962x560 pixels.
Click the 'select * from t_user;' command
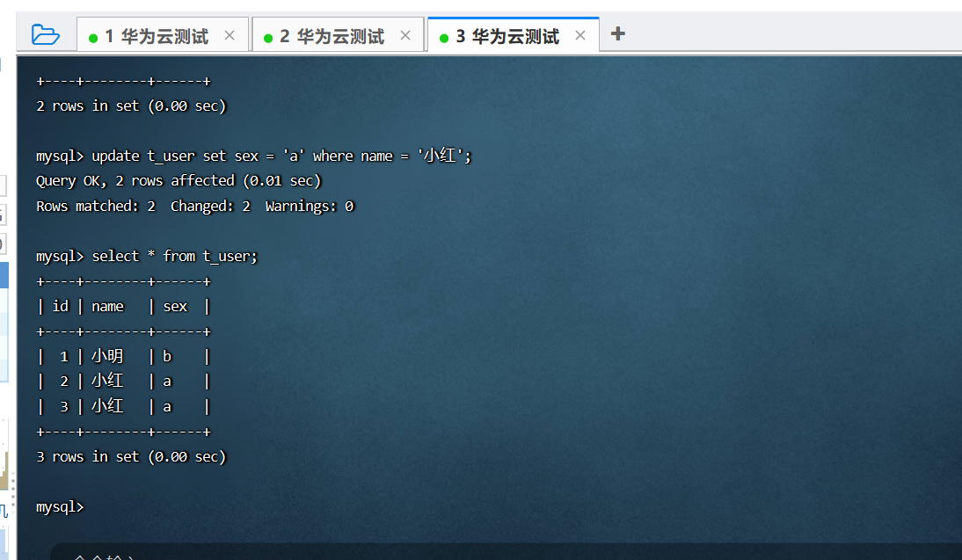point(175,256)
